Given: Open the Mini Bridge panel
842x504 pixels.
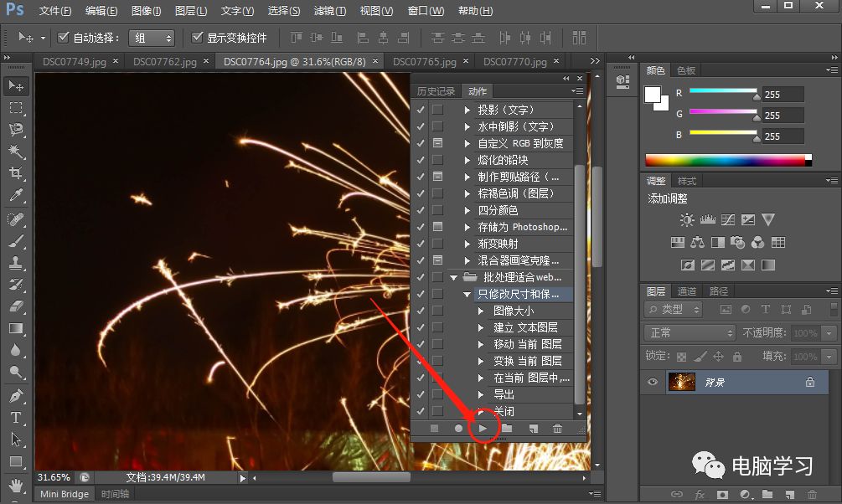Looking at the screenshot, I should coord(65,494).
